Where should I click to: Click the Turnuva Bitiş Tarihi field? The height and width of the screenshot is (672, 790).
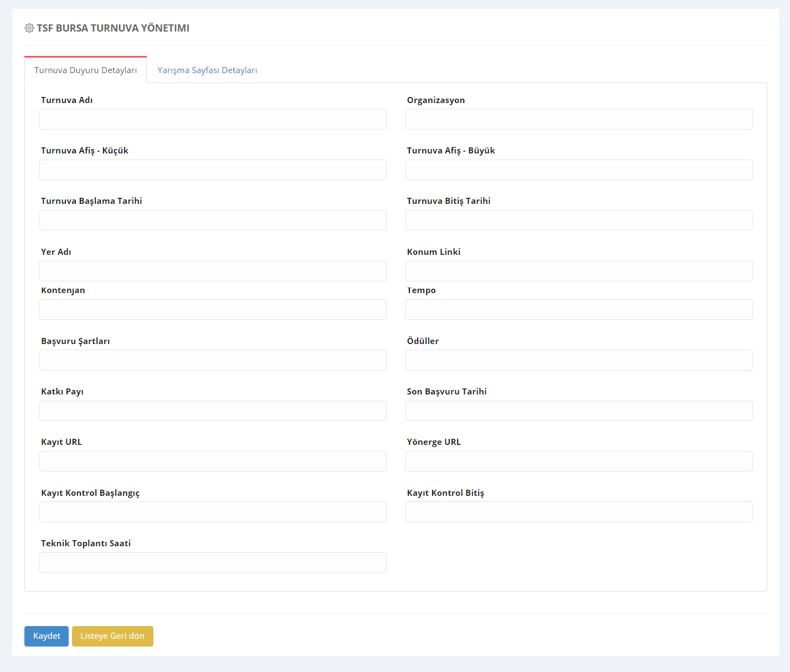578,220
